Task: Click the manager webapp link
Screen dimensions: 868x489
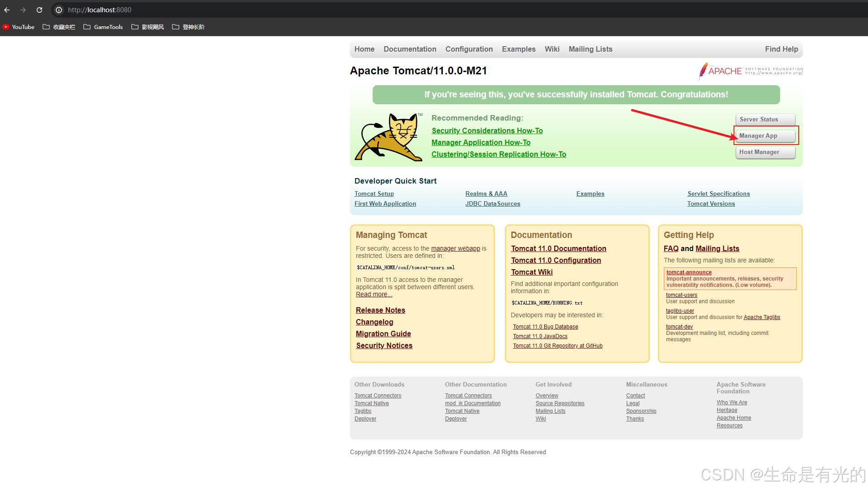Action: pos(456,248)
